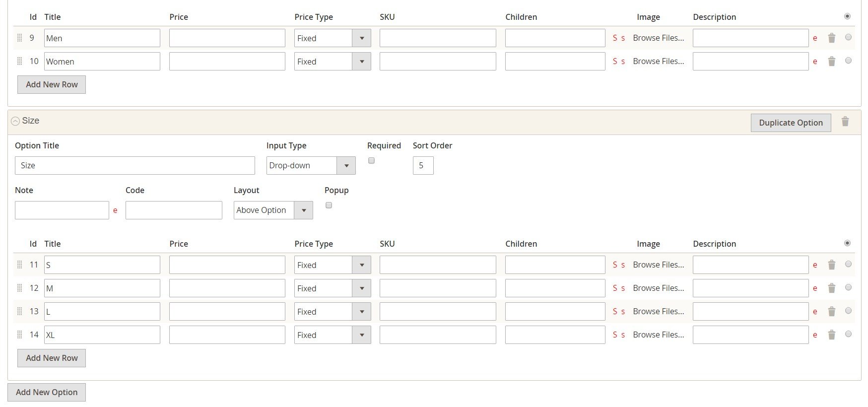
Task: Click red 'e' editor icon beside Note field
Action: click(115, 210)
